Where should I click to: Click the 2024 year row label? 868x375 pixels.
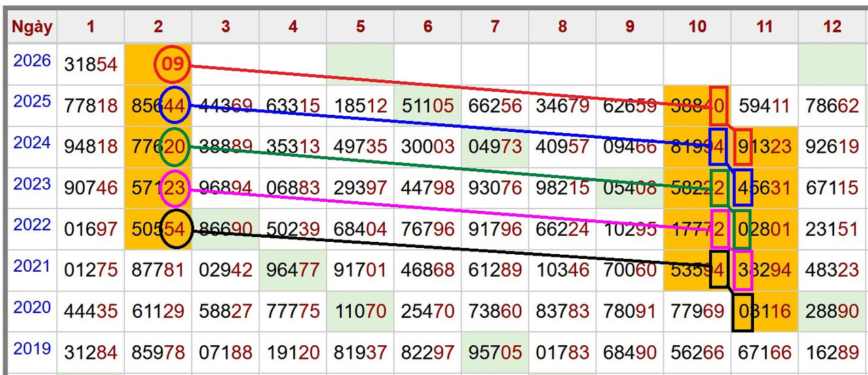pyautogui.click(x=33, y=143)
